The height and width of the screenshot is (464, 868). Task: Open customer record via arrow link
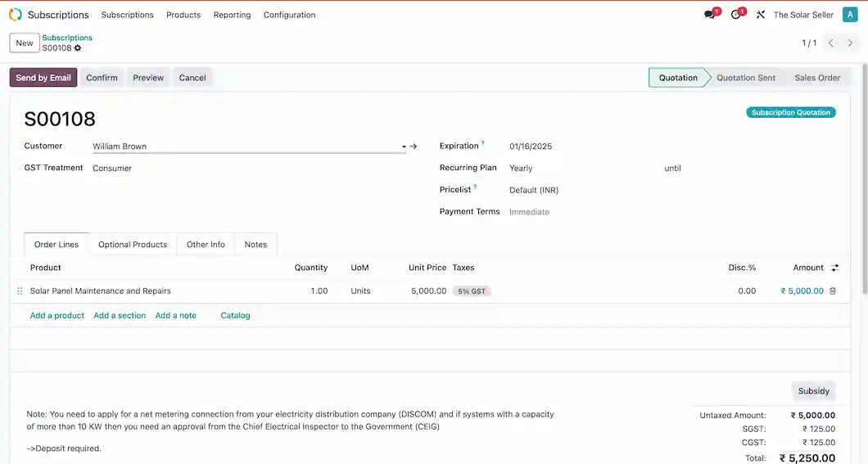point(414,146)
